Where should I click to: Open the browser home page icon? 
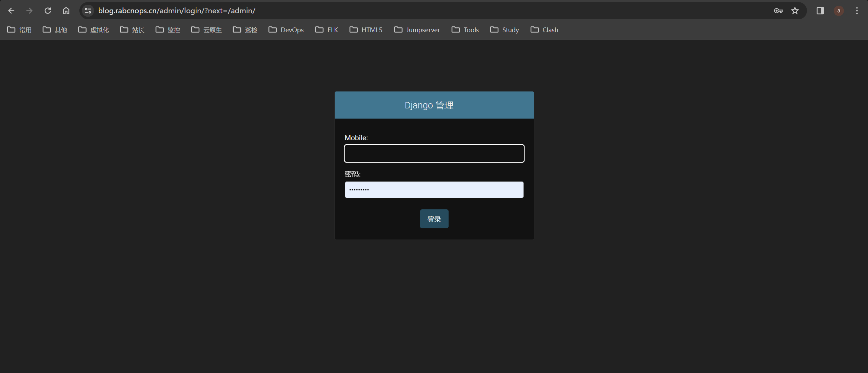coord(66,11)
